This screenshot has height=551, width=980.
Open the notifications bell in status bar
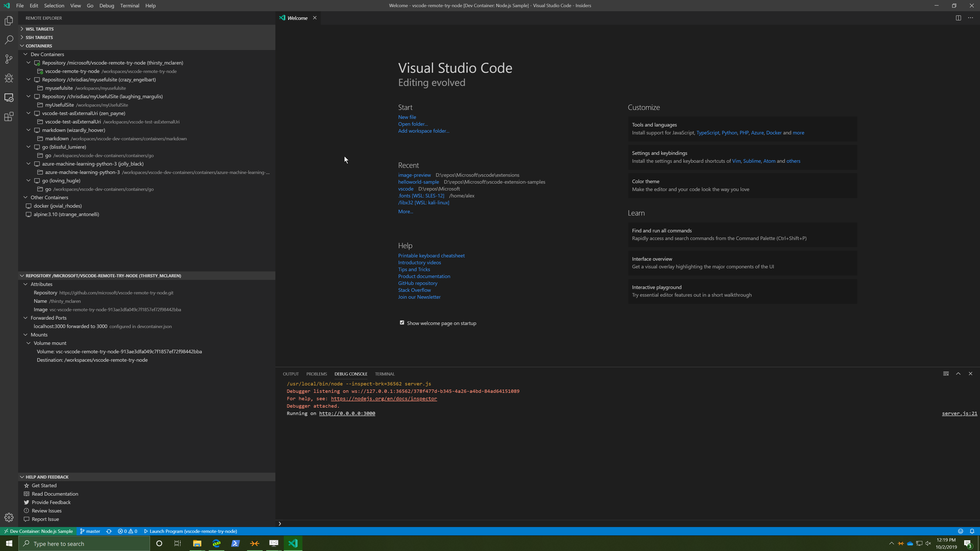point(972,531)
